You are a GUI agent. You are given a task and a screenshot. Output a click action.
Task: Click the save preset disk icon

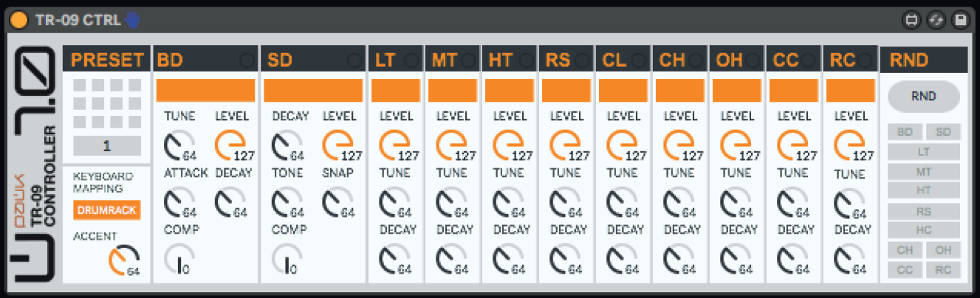point(960,21)
